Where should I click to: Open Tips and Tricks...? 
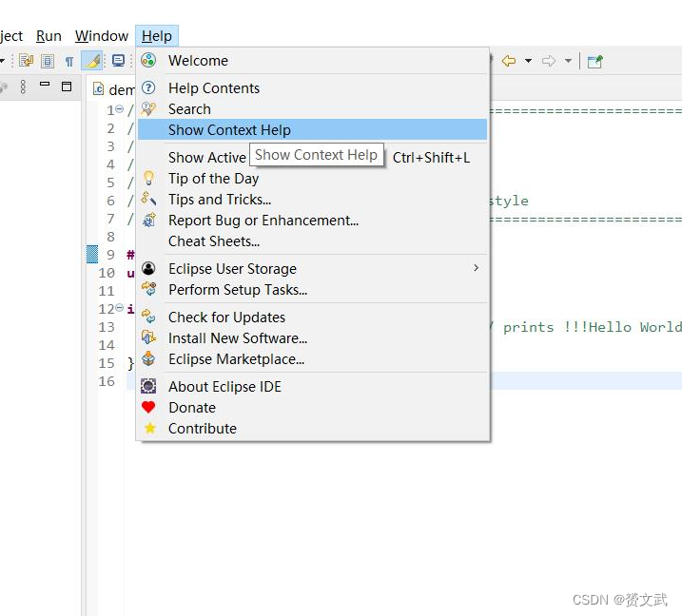[x=312, y=200]
